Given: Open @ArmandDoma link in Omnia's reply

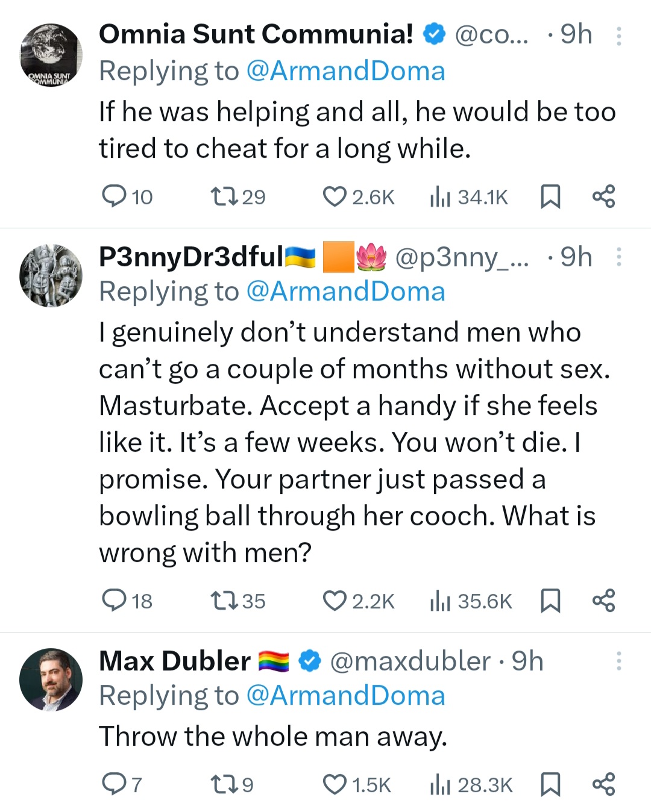Looking at the screenshot, I should [x=345, y=71].
